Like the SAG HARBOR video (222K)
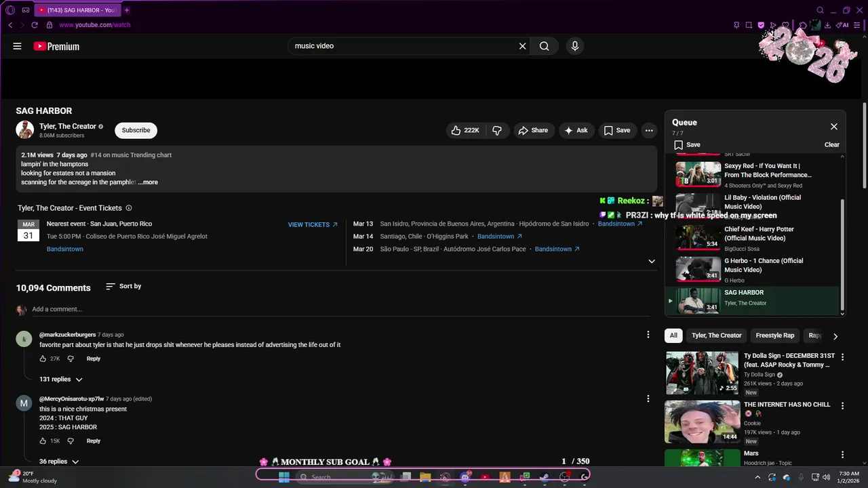 coord(465,130)
